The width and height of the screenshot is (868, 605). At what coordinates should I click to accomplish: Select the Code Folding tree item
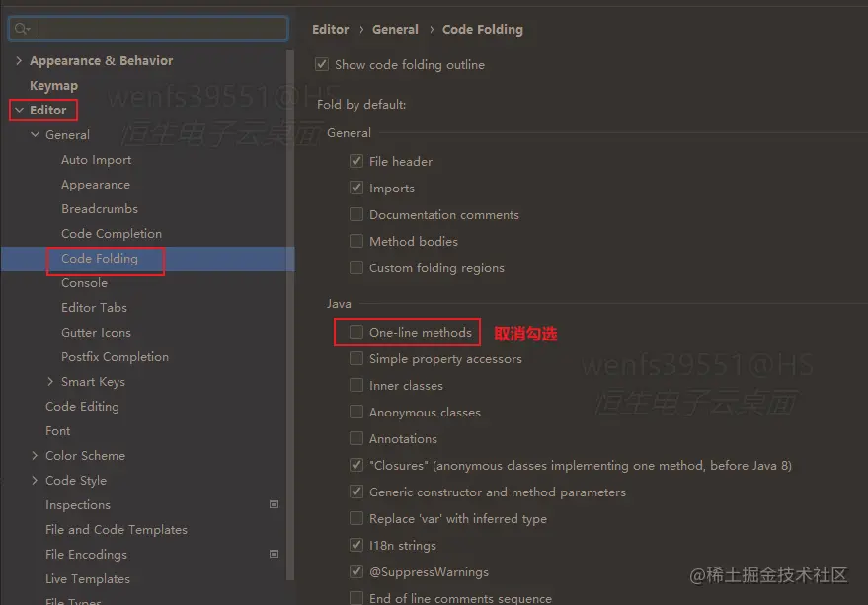point(100,259)
